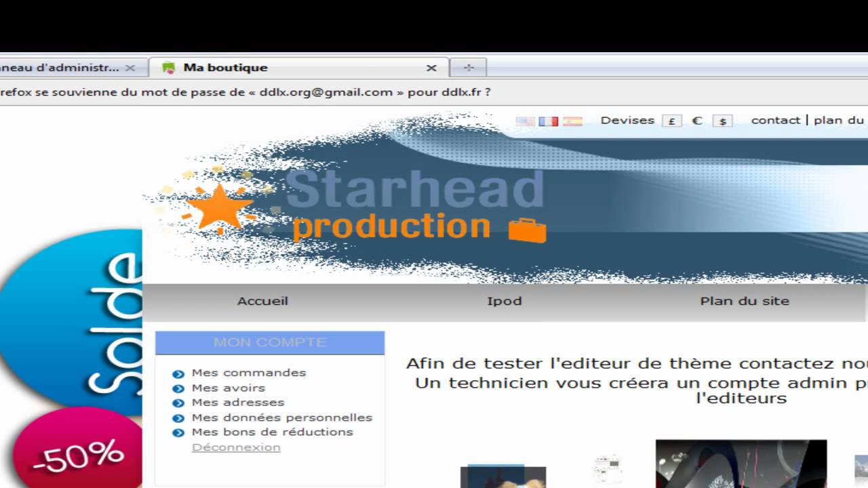
Task: Click the MON COMPTE block header
Action: (270, 342)
